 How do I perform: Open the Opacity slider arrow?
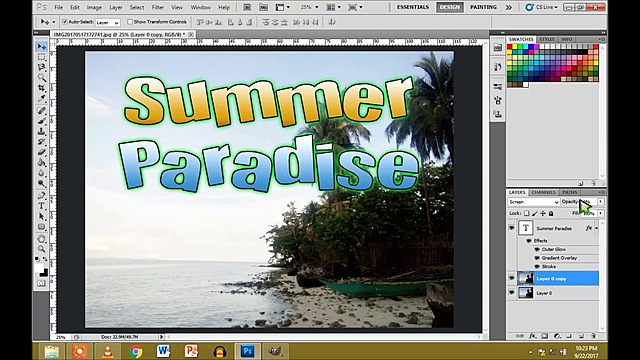(x=601, y=202)
